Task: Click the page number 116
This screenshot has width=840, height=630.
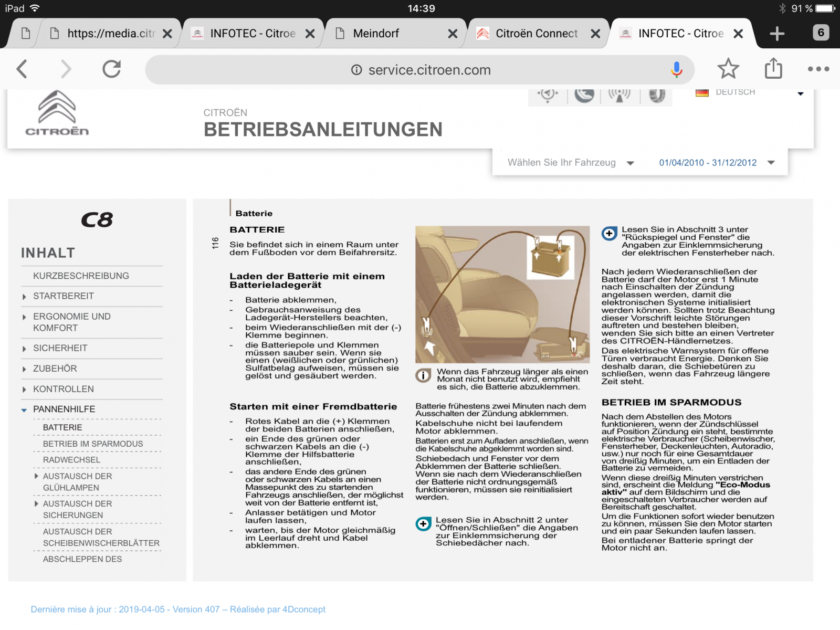Action: 215,243
